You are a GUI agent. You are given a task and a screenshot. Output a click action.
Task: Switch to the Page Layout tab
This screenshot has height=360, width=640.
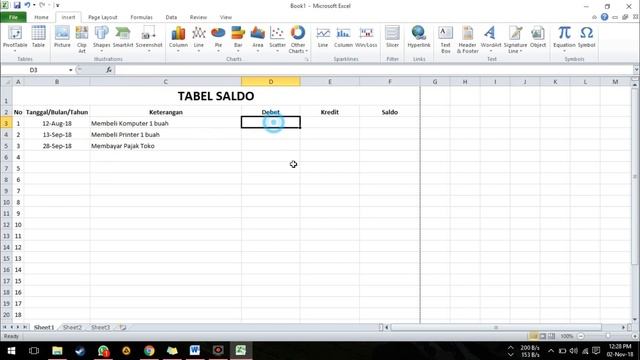point(102,17)
